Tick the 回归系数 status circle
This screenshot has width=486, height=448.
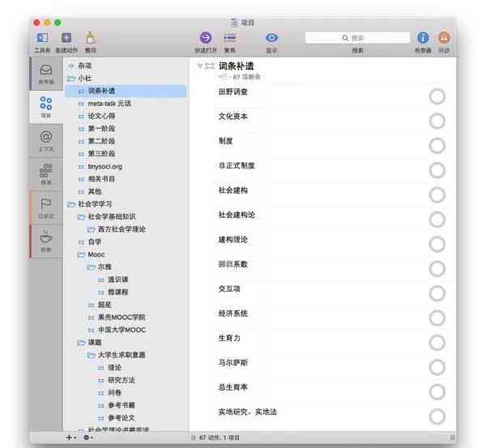[x=437, y=269]
